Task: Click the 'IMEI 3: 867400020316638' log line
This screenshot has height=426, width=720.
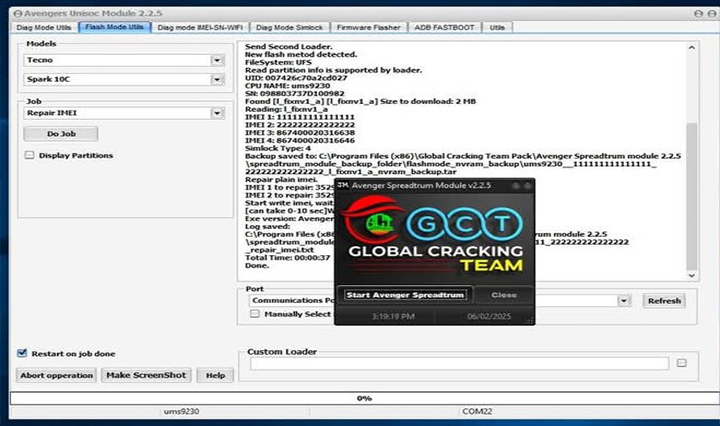Action: coord(300,133)
